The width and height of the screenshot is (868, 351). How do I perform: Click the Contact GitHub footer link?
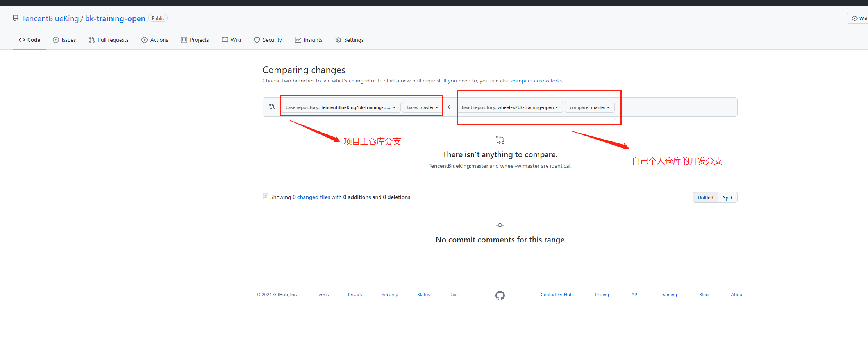pos(557,295)
